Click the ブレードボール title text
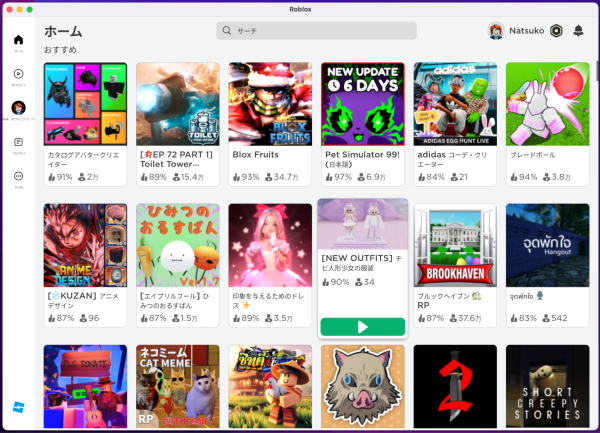The image size is (600, 433). (x=533, y=155)
